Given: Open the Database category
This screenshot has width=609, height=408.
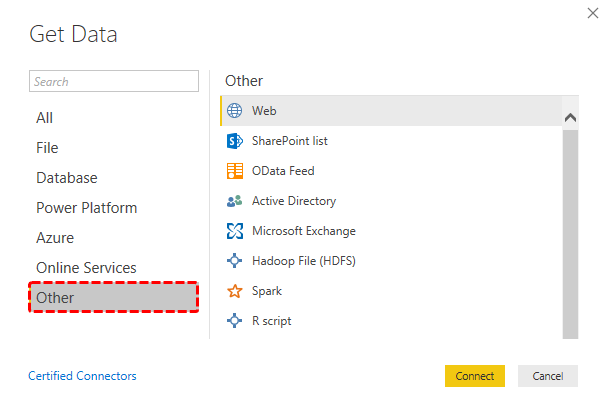Looking at the screenshot, I should [x=67, y=178].
